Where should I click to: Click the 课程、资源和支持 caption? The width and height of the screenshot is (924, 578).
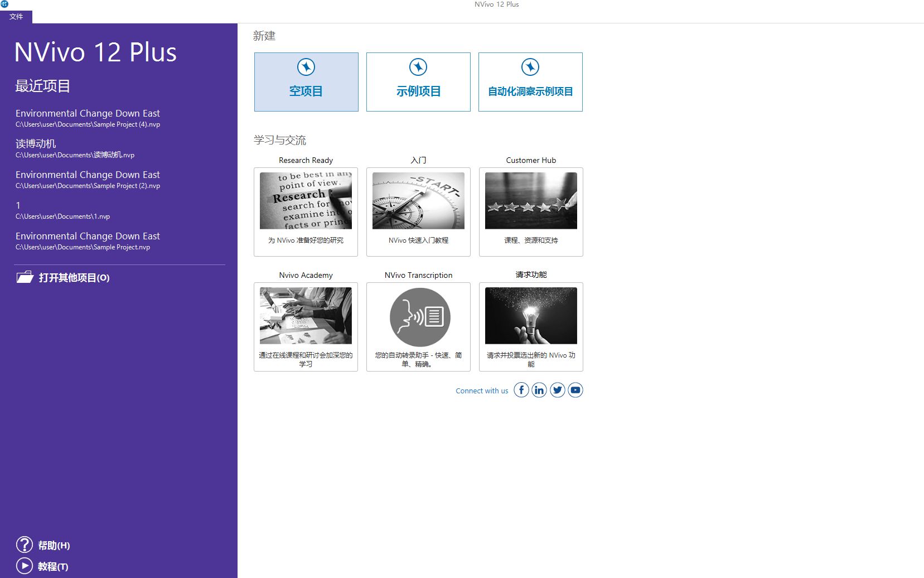click(531, 240)
